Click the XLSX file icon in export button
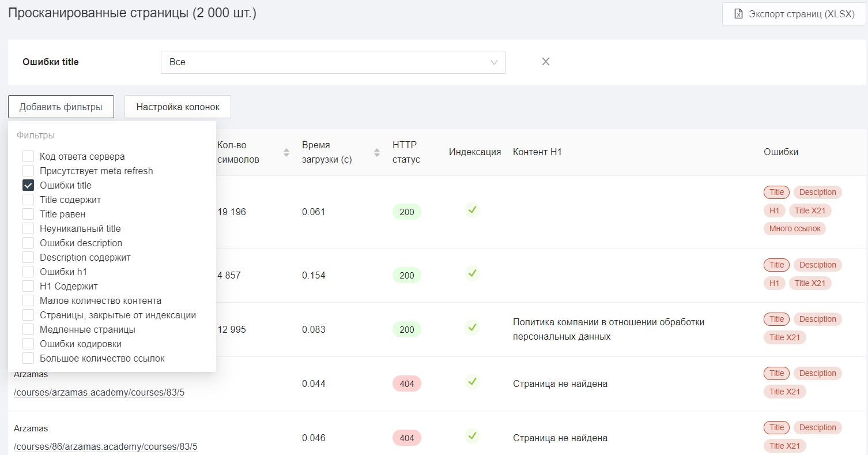868x455 pixels. click(x=738, y=14)
